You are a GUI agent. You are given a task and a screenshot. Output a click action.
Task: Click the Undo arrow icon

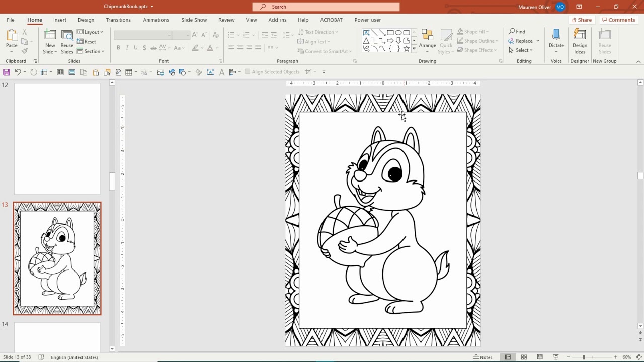point(18,72)
